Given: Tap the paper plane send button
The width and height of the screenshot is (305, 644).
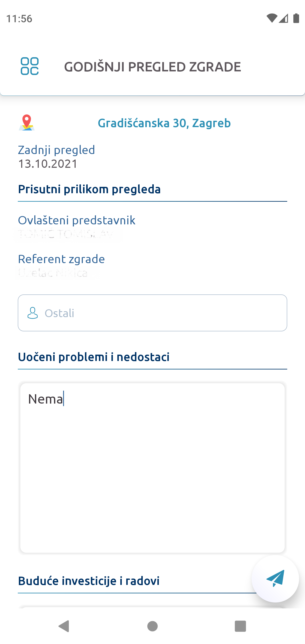Looking at the screenshot, I should coord(275,578).
